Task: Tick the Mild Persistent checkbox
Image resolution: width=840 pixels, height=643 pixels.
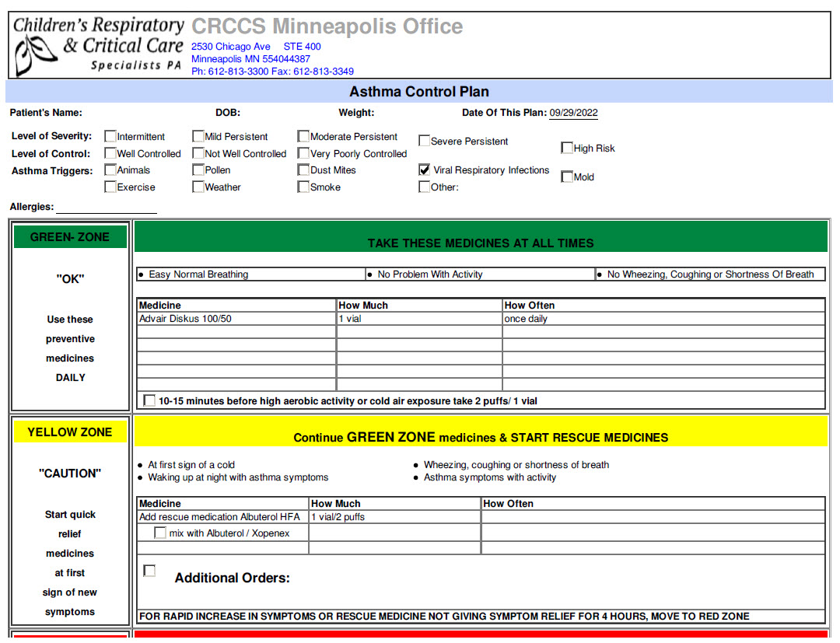Action: point(198,137)
